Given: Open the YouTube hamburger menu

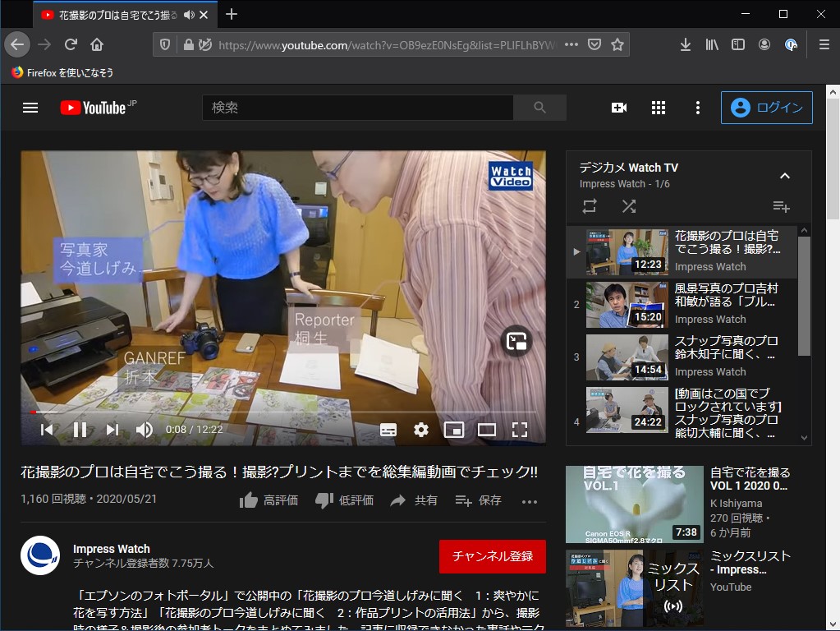Looking at the screenshot, I should (30, 107).
